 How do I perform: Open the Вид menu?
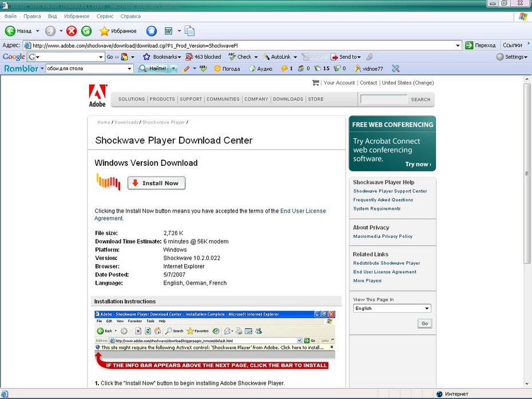tap(52, 16)
